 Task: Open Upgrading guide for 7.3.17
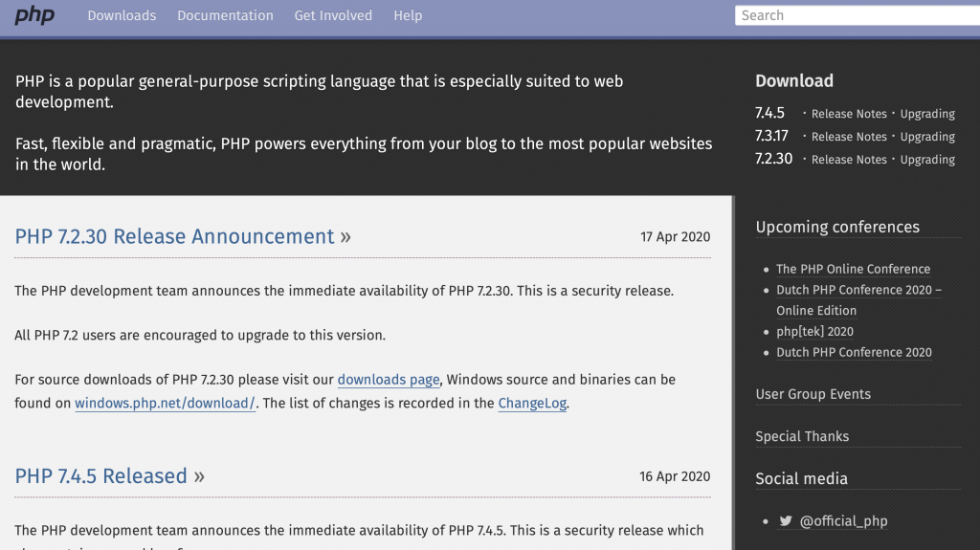[x=927, y=136]
